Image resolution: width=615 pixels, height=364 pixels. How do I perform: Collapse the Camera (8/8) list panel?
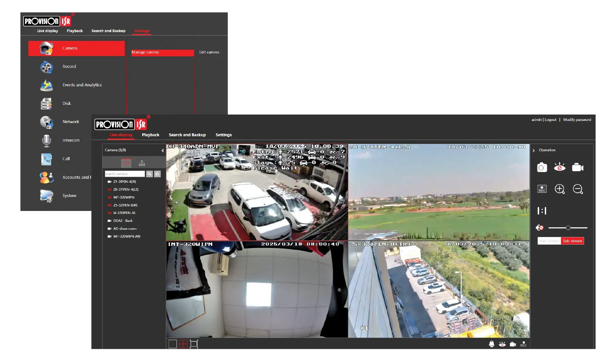pyautogui.click(x=163, y=150)
